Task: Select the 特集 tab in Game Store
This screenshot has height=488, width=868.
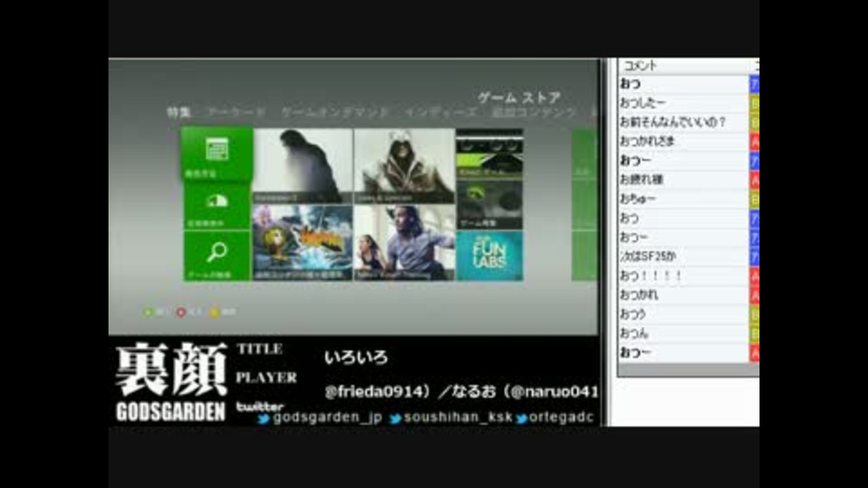Action: point(179,112)
